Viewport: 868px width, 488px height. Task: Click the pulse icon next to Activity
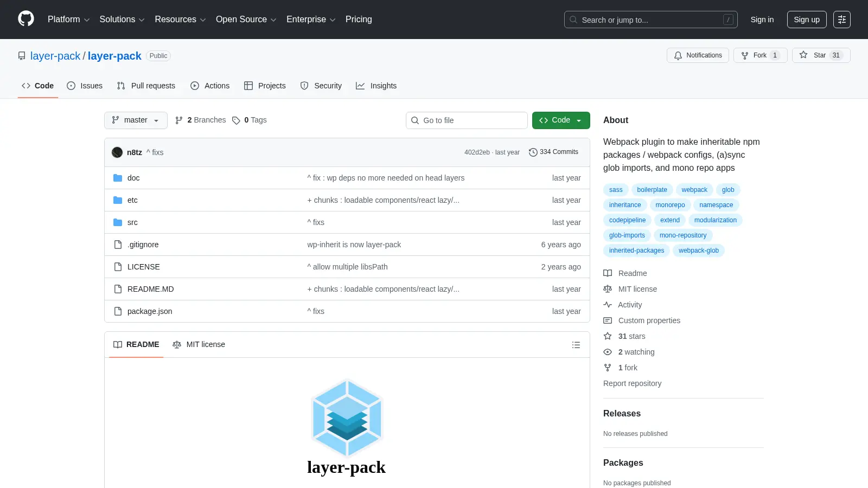click(x=608, y=305)
